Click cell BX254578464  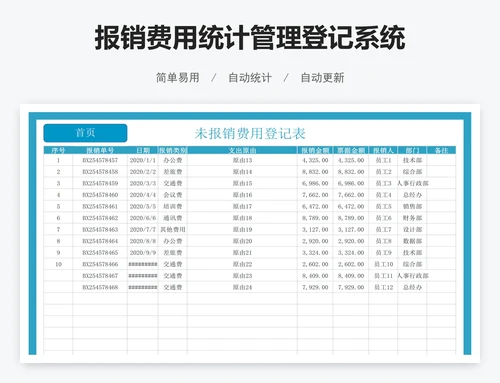coord(100,241)
